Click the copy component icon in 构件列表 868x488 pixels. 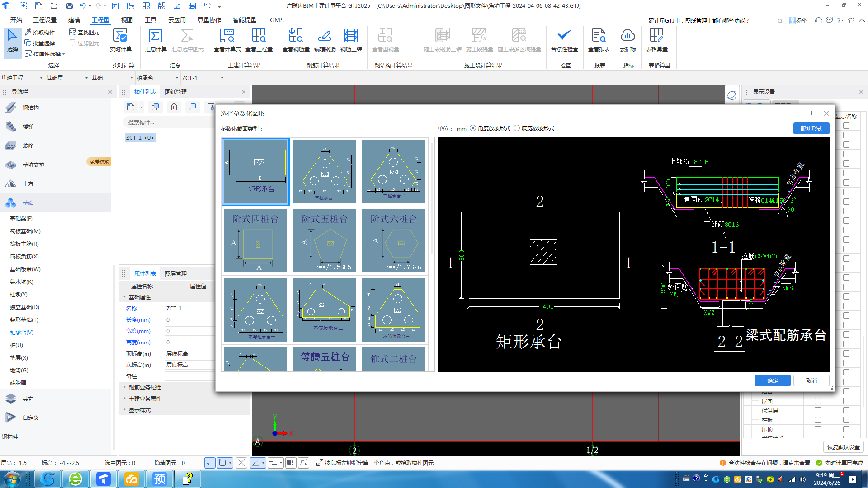[155, 107]
